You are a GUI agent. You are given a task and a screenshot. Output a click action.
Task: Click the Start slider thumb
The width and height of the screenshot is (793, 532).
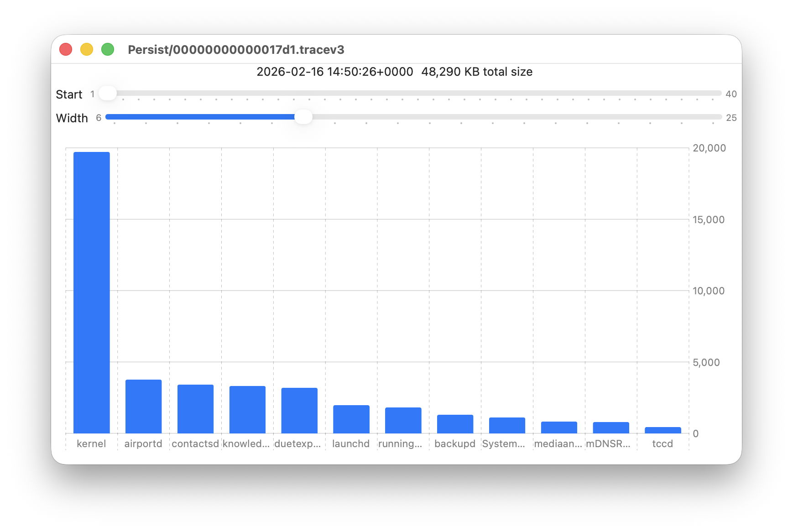point(108,94)
